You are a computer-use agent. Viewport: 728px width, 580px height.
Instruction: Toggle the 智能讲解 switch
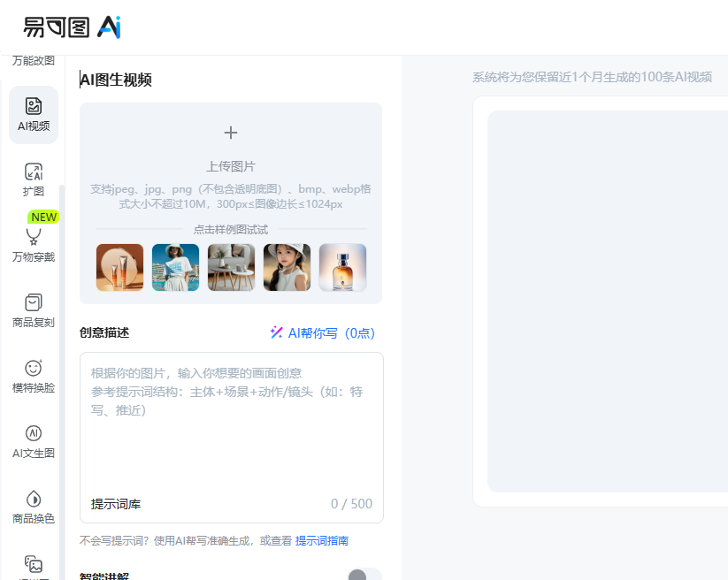point(364,576)
